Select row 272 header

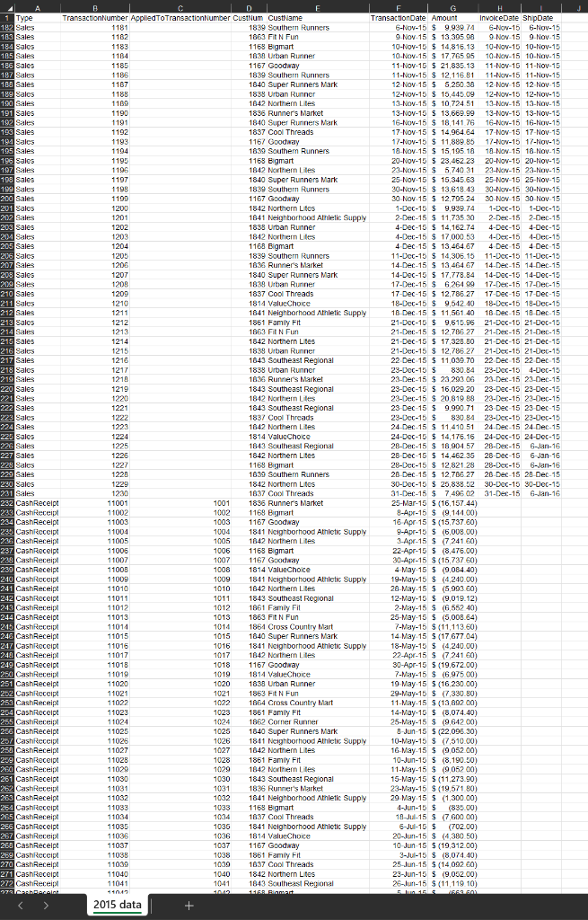(7, 883)
